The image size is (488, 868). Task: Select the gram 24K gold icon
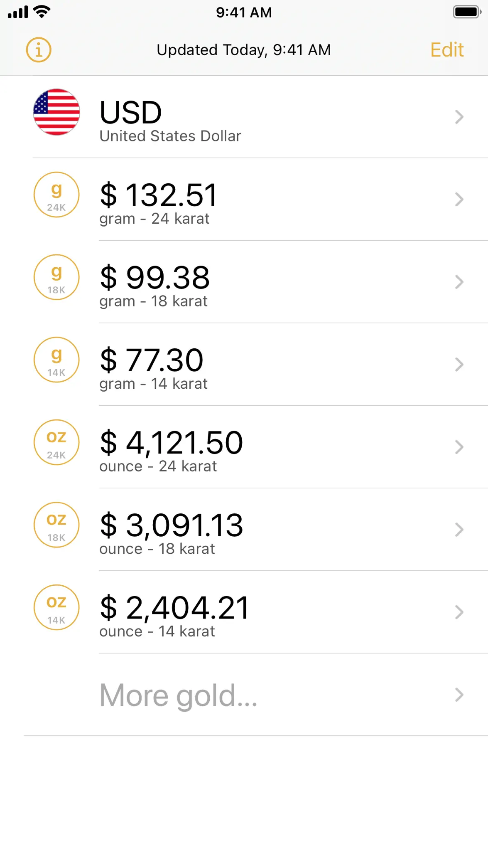56,195
